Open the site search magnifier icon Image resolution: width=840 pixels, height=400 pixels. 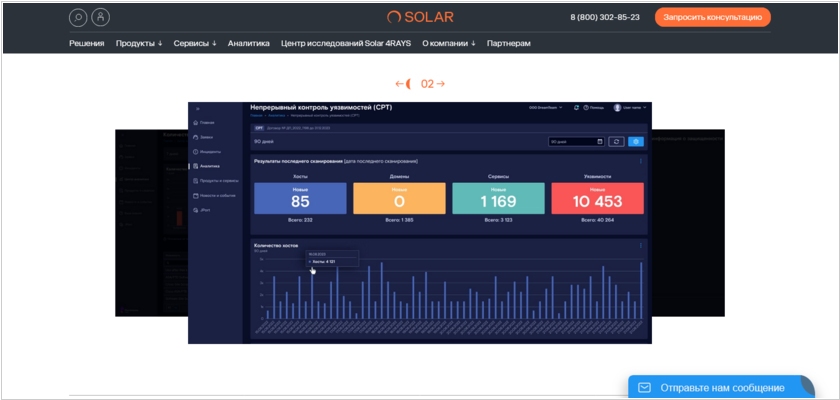click(78, 18)
